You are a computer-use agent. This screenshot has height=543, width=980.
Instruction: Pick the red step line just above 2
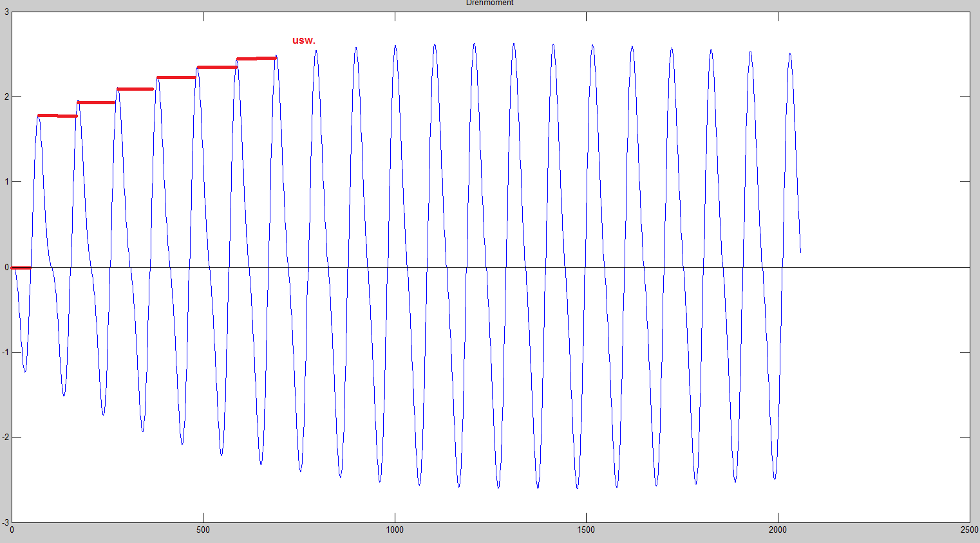pyautogui.click(x=135, y=89)
